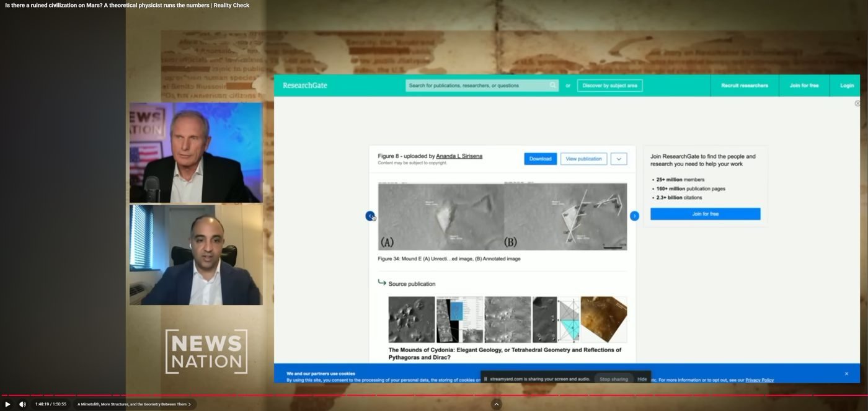This screenshot has height=411, width=868.
Task: Open Ananda L Sirisena profile link
Action: pyautogui.click(x=459, y=156)
